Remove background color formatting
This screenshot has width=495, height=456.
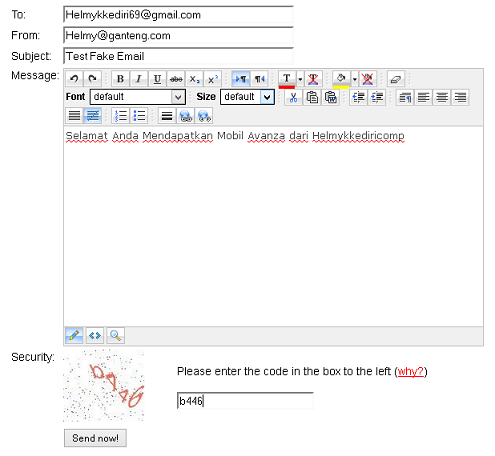coord(367,79)
